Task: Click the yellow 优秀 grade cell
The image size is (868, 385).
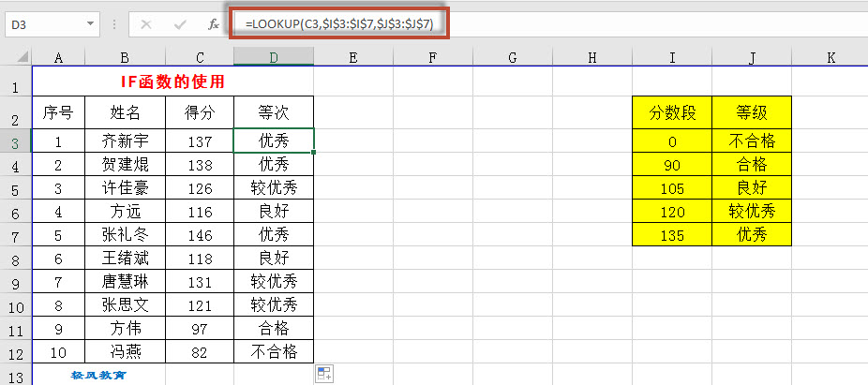Action: 752,234
